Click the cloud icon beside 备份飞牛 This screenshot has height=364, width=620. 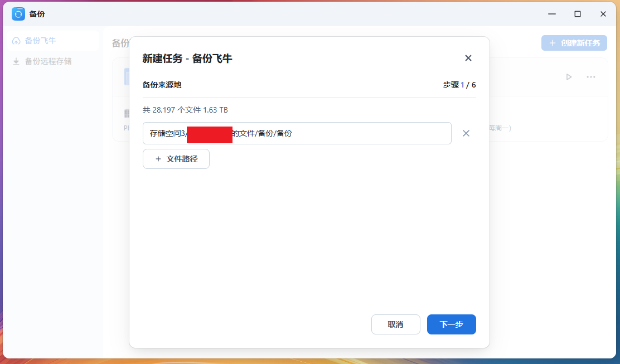16,41
